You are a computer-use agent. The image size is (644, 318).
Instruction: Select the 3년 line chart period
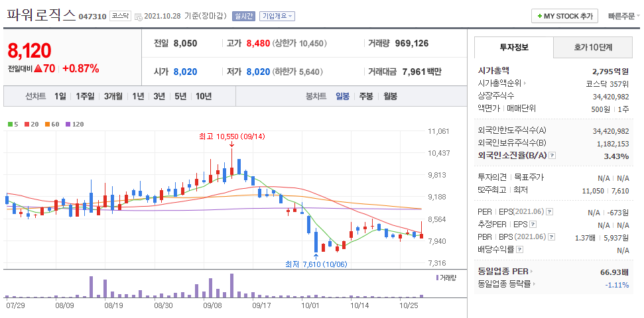[x=159, y=97]
